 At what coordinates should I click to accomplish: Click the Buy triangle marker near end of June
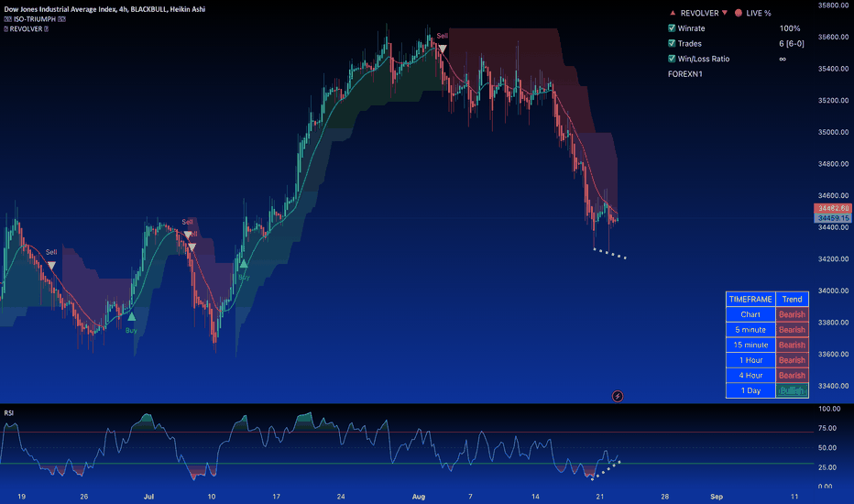pyautogui.click(x=131, y=316)
